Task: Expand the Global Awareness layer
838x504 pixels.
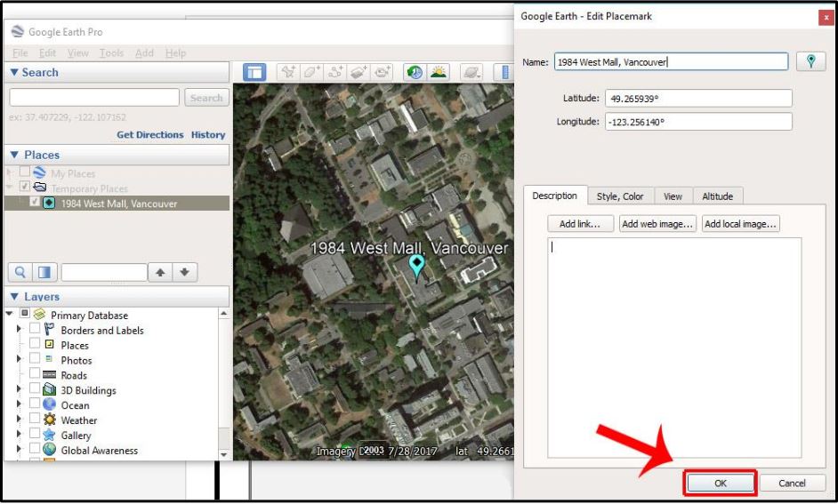Action: click(x=20, y=449)
